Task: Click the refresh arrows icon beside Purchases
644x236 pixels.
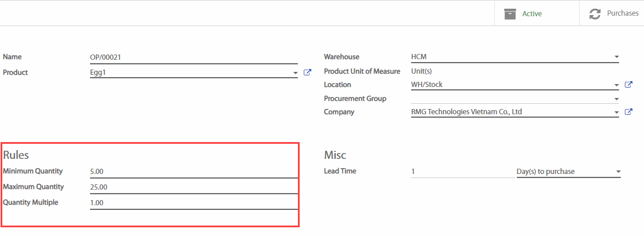Action: (x=595, y=13)
